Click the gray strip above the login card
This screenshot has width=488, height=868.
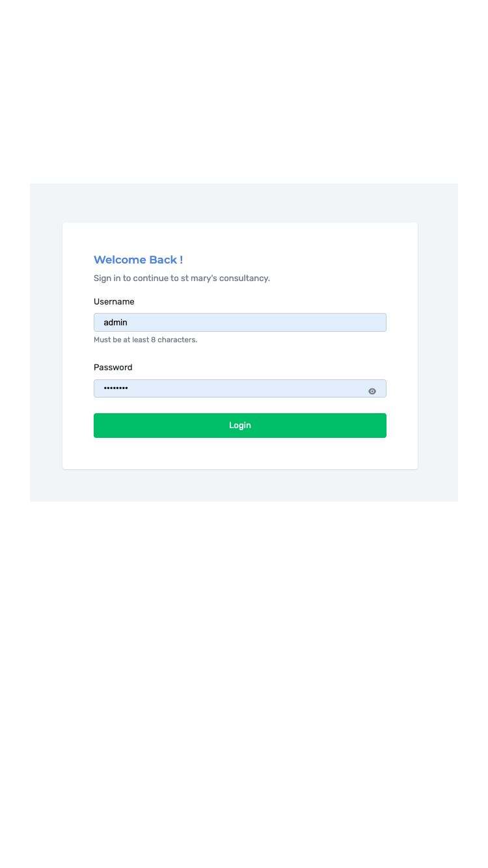(240, 203)
